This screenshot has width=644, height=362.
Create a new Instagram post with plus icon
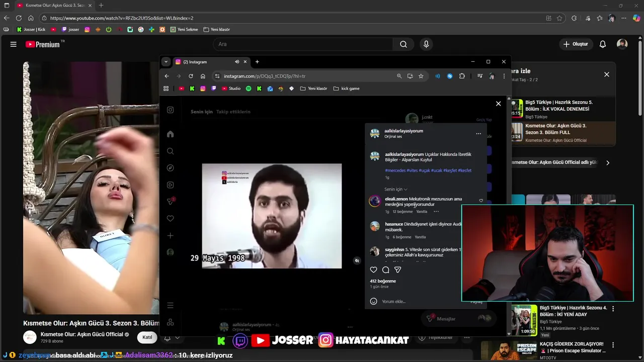click(170, 235)
